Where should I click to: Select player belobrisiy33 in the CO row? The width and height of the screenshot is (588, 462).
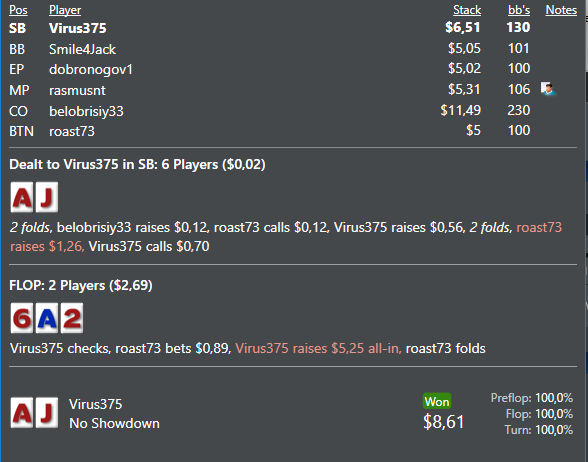pyautogui.click(x=86, y=111)
